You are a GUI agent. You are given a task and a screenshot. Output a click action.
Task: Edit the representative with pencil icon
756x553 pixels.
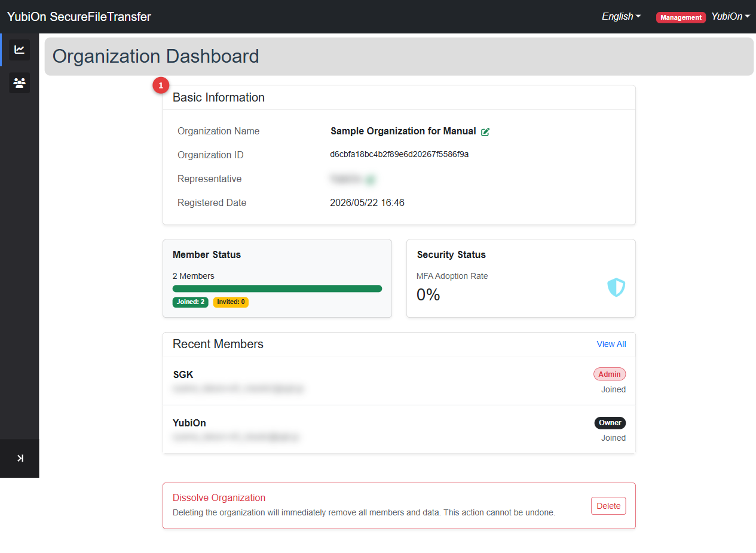[370, 179]
